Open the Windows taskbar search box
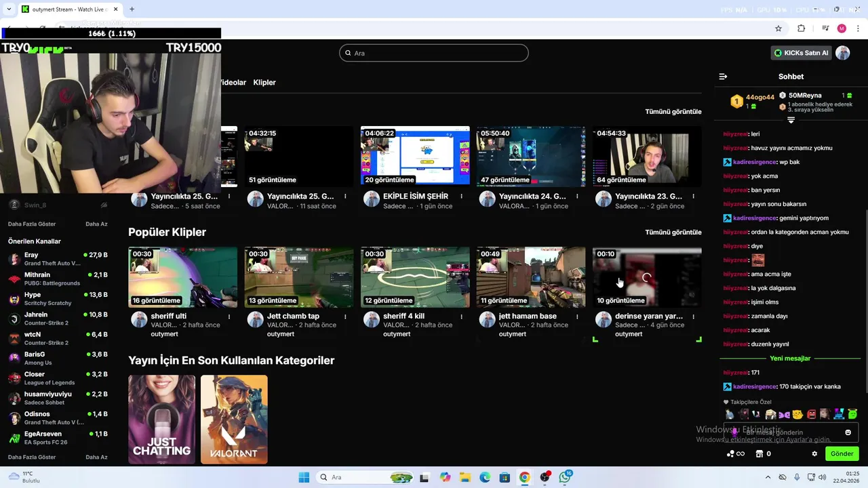 pyautogui.click(x=366, y=477)
